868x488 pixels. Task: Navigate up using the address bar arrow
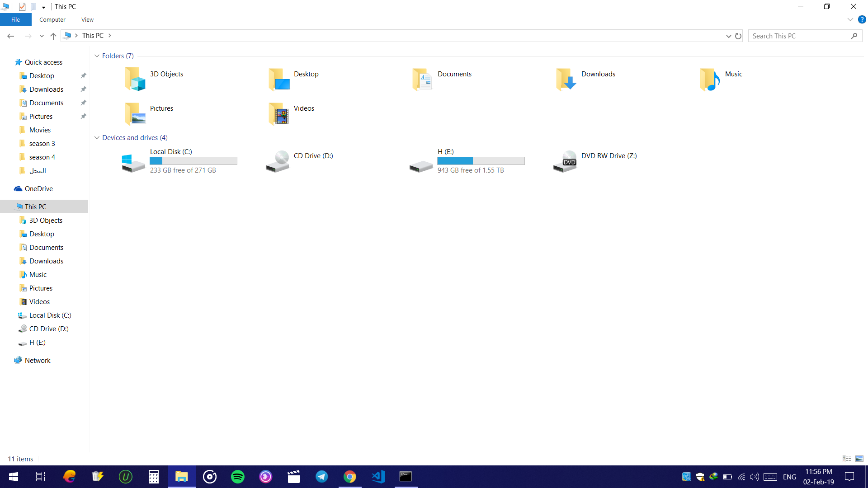(x=53, y=36)
